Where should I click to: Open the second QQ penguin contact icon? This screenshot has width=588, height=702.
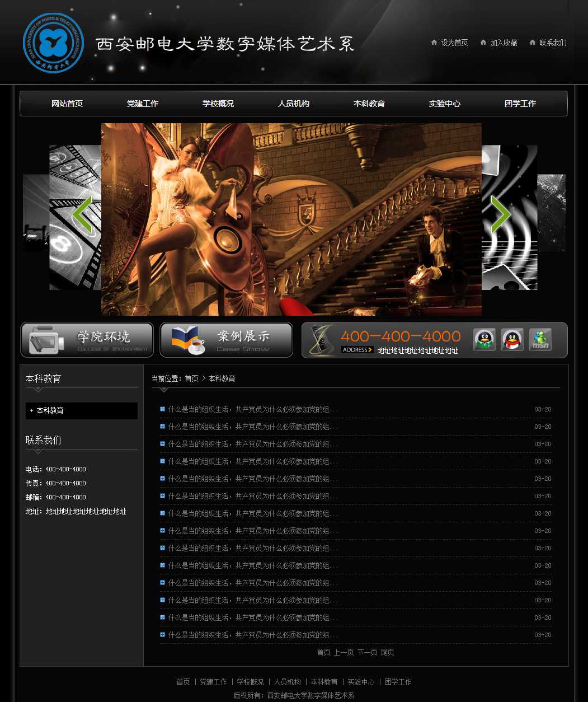tap(512, 340)
